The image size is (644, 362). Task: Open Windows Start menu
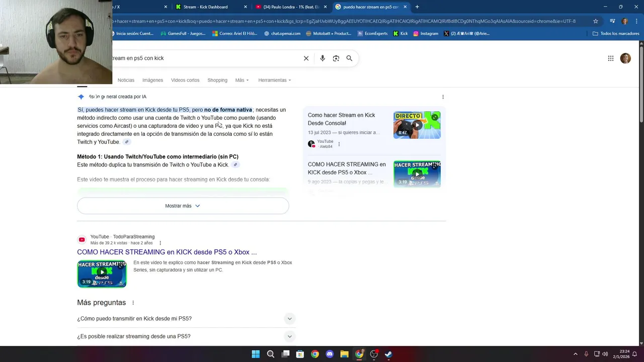[x=256, y=354]
